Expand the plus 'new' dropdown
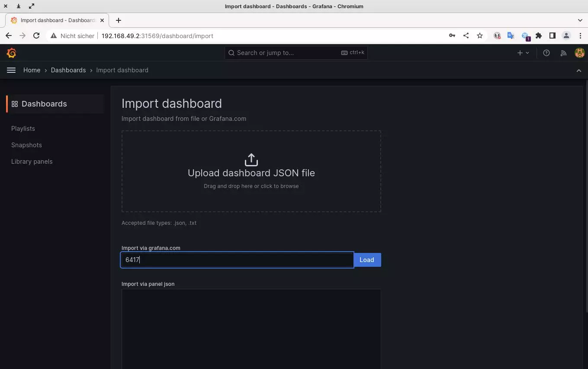 tap(523, 53)
